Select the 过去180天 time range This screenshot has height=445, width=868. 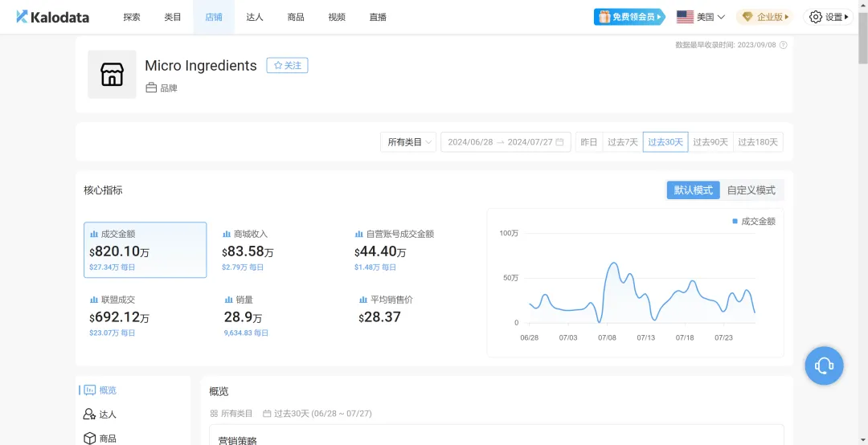[758, 142]
